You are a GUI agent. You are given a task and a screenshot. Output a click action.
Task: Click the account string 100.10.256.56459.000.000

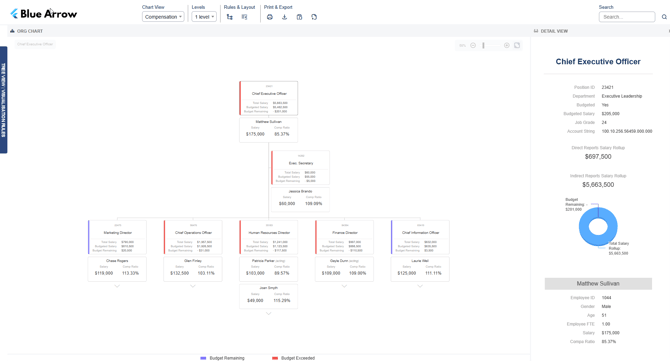[x=627, y=131]
